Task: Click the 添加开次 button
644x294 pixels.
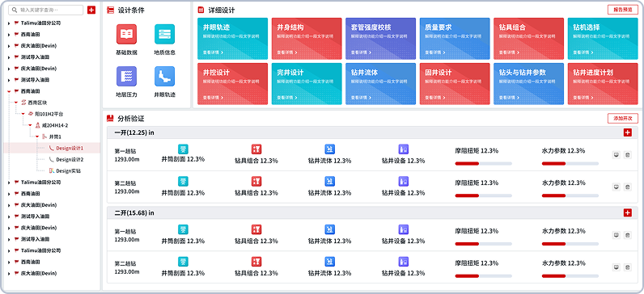Action: coord(623,119)
